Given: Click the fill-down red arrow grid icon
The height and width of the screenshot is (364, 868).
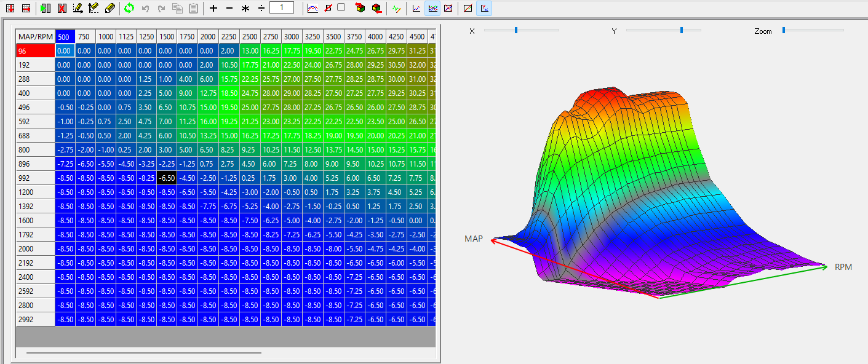Looking at the screenshot, I should [11, 8].
